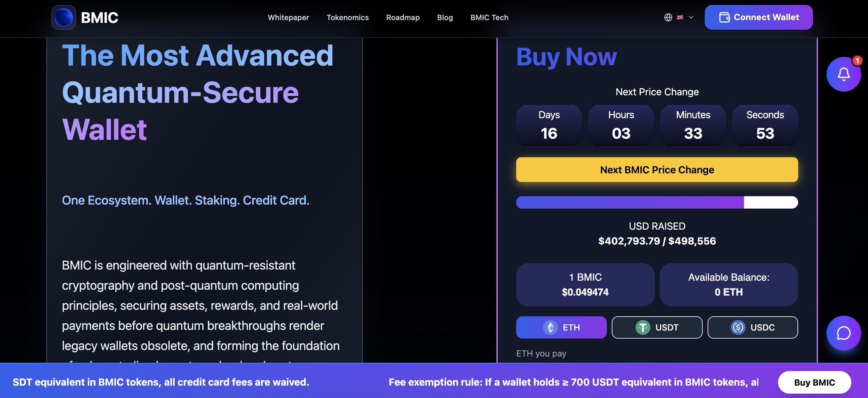Click the Buy BMIC button
The height and width of the screenshot is (398, 868).
pyautogui.click(x=814, y=382)
